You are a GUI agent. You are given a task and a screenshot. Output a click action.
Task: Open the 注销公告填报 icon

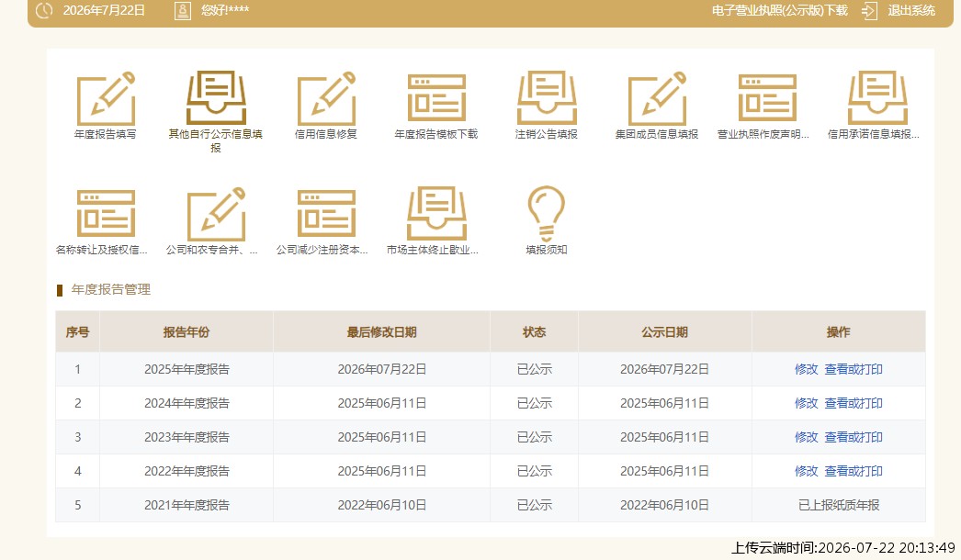[x=547, y=98]
